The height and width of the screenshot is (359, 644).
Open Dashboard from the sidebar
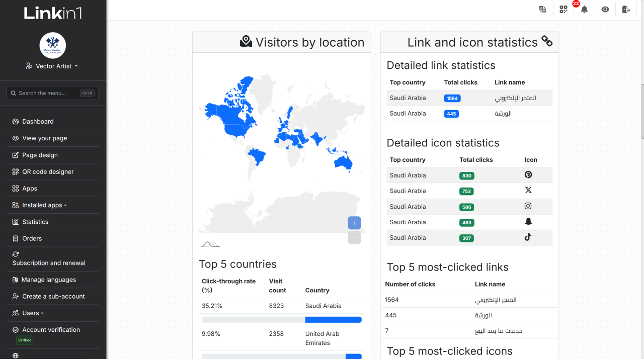(38, 121)
